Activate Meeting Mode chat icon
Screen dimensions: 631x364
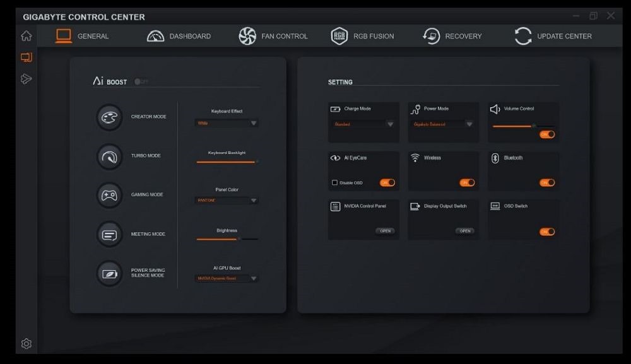click(x=109, y=235)
